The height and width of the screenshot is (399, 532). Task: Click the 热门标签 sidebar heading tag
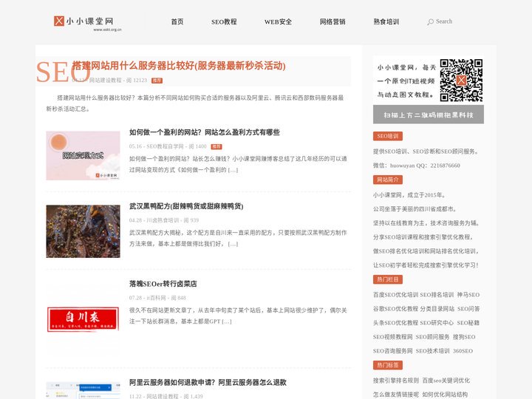pos(388,365)
